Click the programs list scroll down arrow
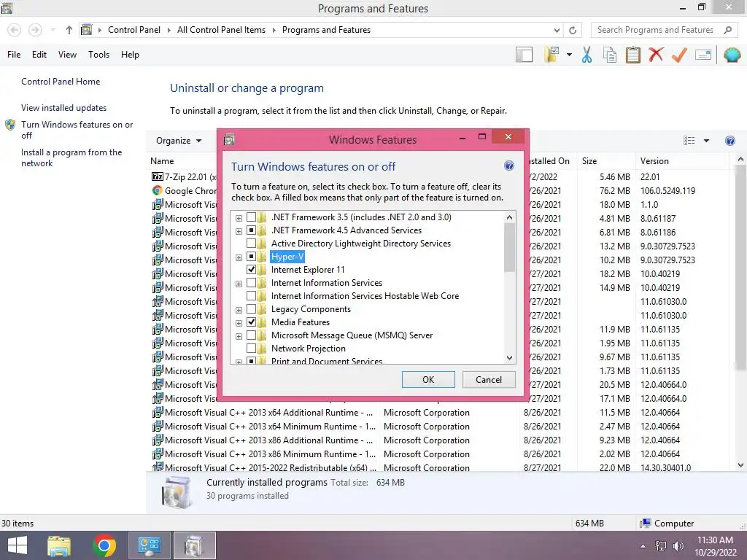Viewport: 747px width, 560px height. 740,465
